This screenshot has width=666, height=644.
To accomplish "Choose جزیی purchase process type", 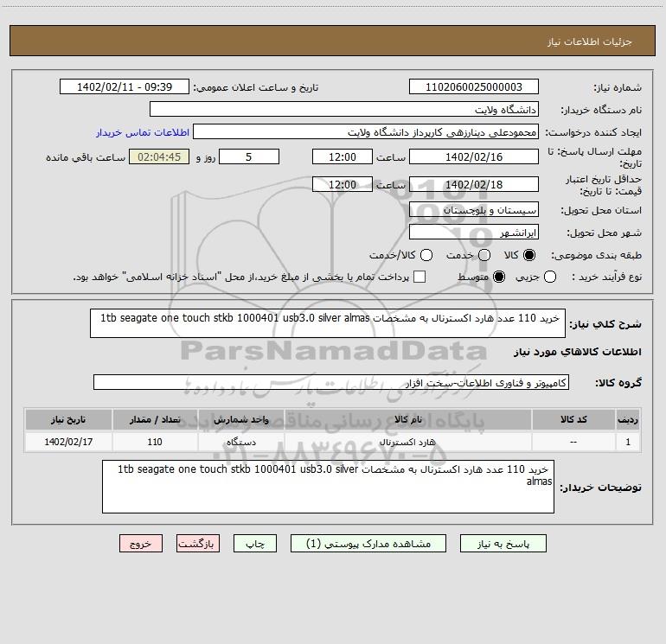I will click(x=550, y=277).
